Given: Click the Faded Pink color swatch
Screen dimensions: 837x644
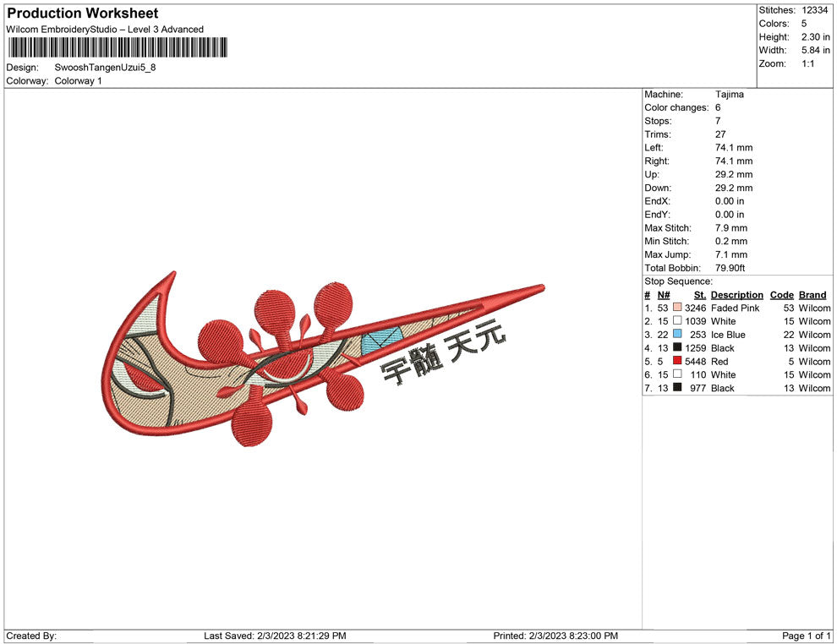Looking at the screenshot, I should tap(677, 308).
